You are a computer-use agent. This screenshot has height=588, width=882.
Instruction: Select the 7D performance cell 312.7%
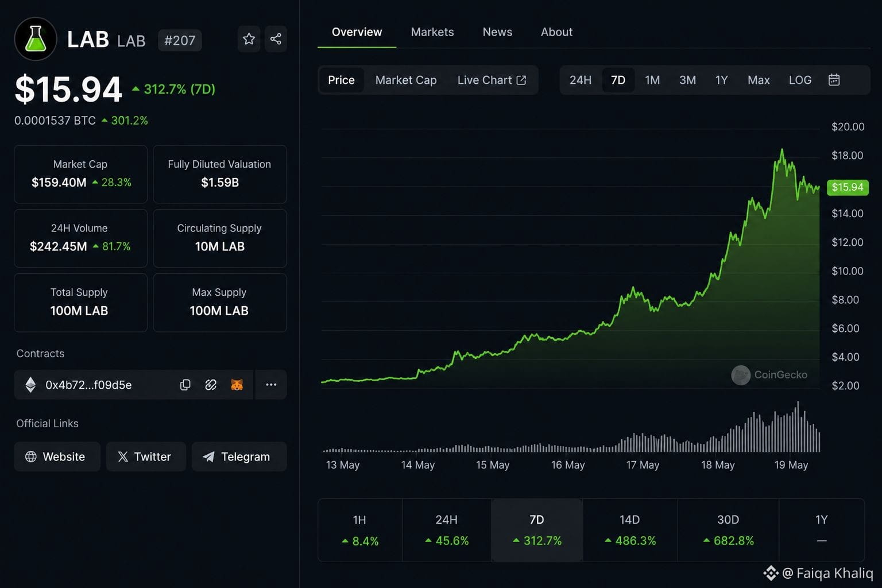pos(537,530)
